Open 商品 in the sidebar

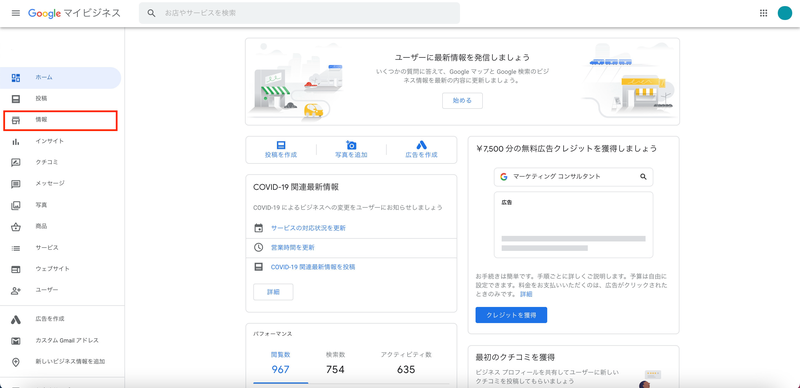tap(60, 227)
